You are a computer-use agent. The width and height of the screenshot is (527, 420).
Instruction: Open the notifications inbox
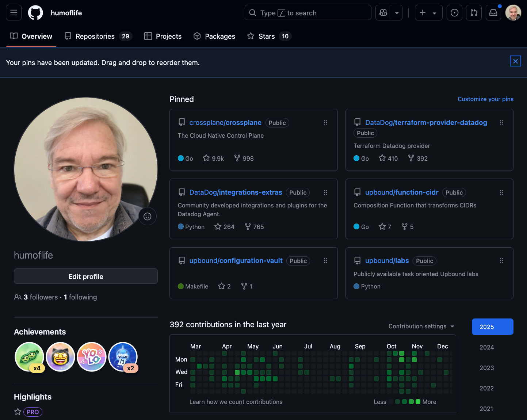[x=493, y=13]
